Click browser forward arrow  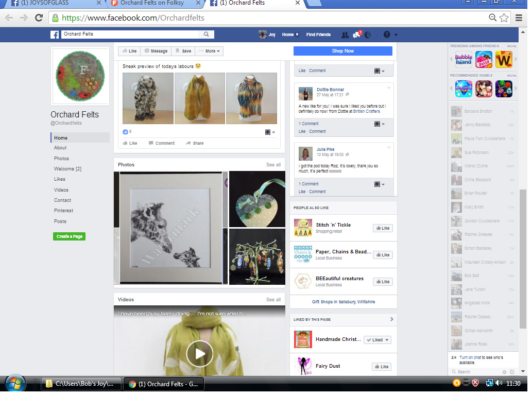24,18
